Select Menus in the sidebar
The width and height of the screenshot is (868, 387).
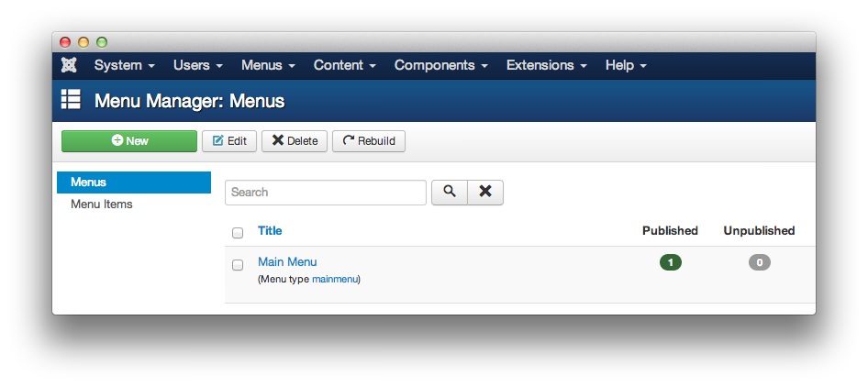[89, 182]
